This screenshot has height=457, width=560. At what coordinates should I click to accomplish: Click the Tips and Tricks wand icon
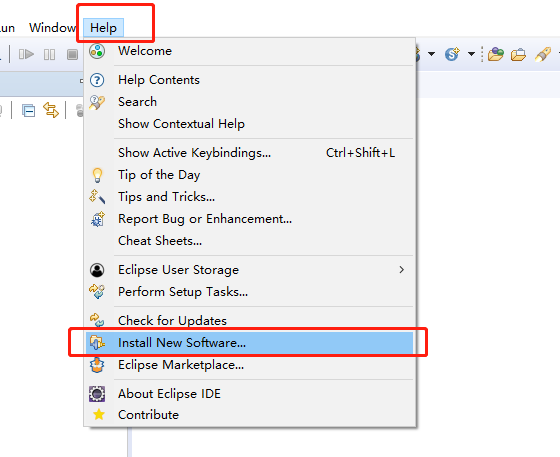pyautogui.click(x=97, y=197)
